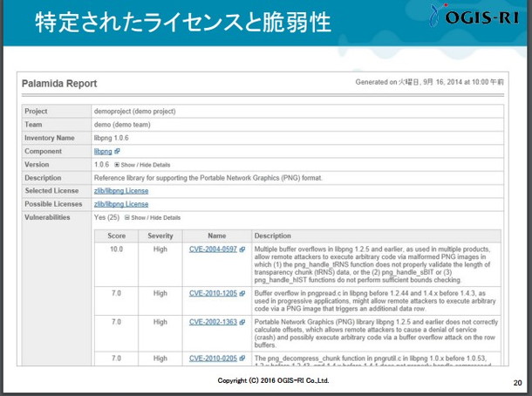Click the Vulnerabilities row label
Screen dimensions: 532x396
47,217
